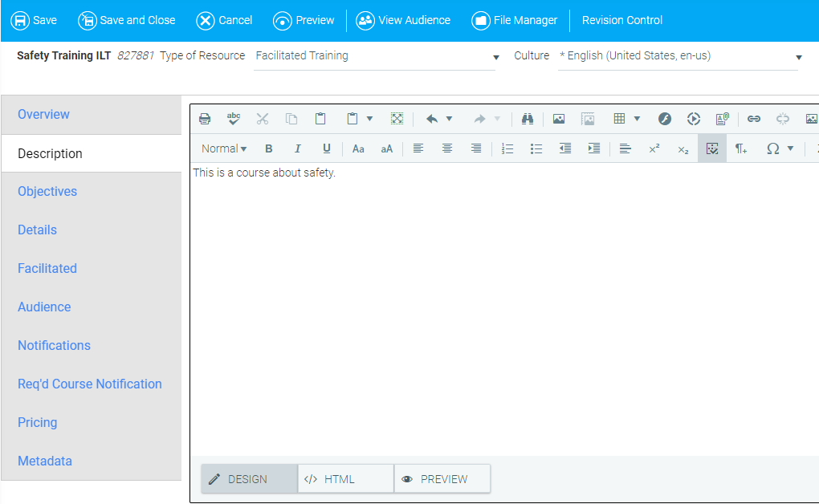Click the Insert Table grid icon
Image resolution: width=819 pixels, height=504 pixels.
[620, 119]
